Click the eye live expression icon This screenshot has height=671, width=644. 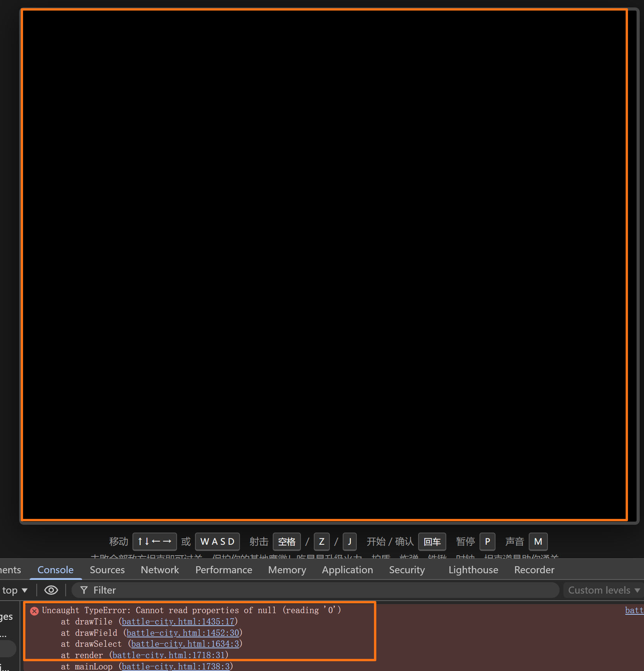point(51,590)
